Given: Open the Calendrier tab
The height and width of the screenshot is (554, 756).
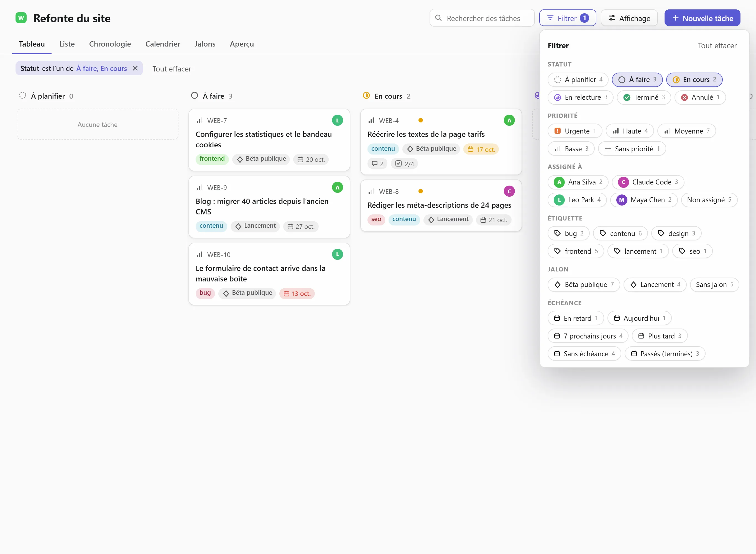Looking at the screenshot, I should (163, 44).
